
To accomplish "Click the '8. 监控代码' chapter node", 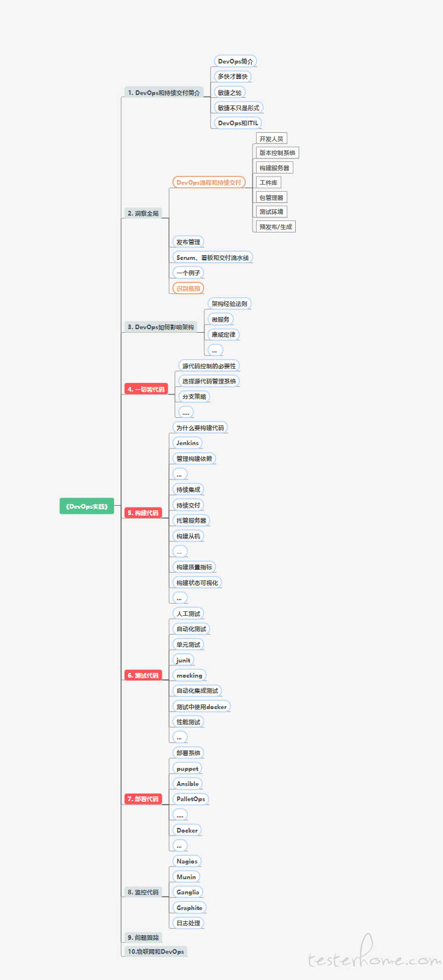I will click(x=143, y=892).
